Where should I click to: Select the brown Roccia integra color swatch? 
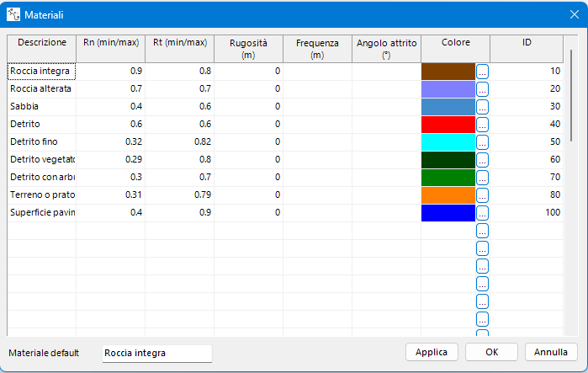(448, 72)
